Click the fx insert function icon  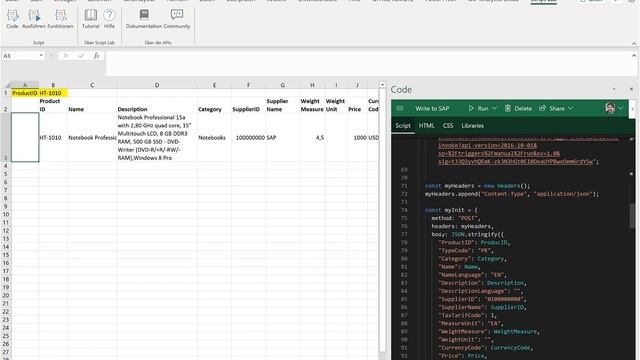point(96,56)
